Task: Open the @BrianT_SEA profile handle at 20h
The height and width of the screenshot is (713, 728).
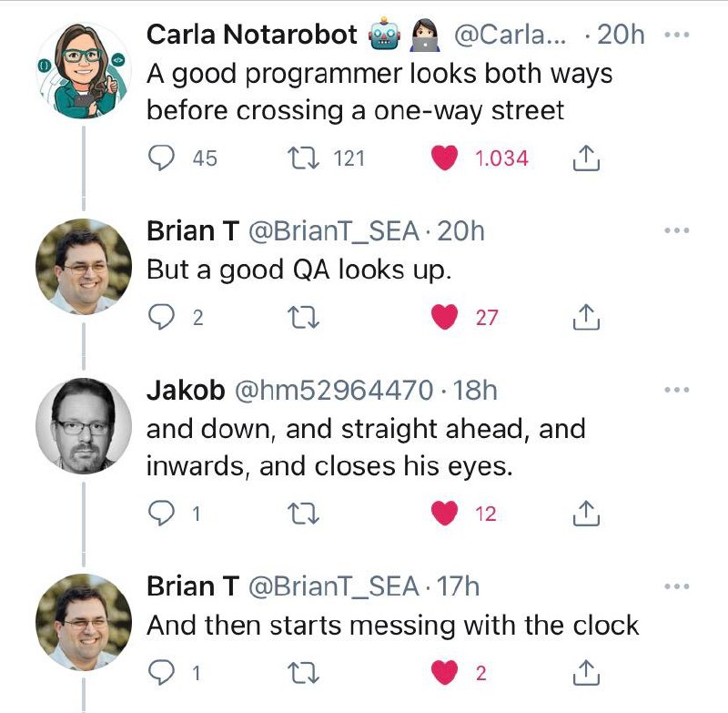Action: coord(334,232)
